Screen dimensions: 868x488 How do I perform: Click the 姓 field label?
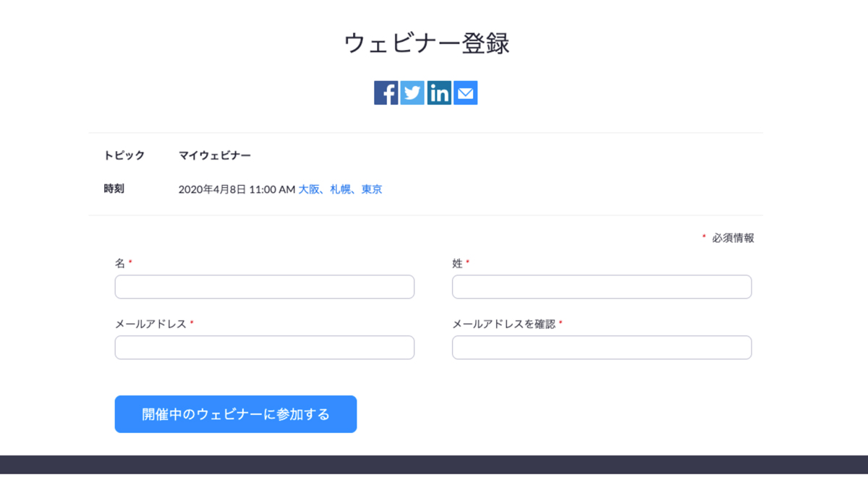(x=457, y=264)
